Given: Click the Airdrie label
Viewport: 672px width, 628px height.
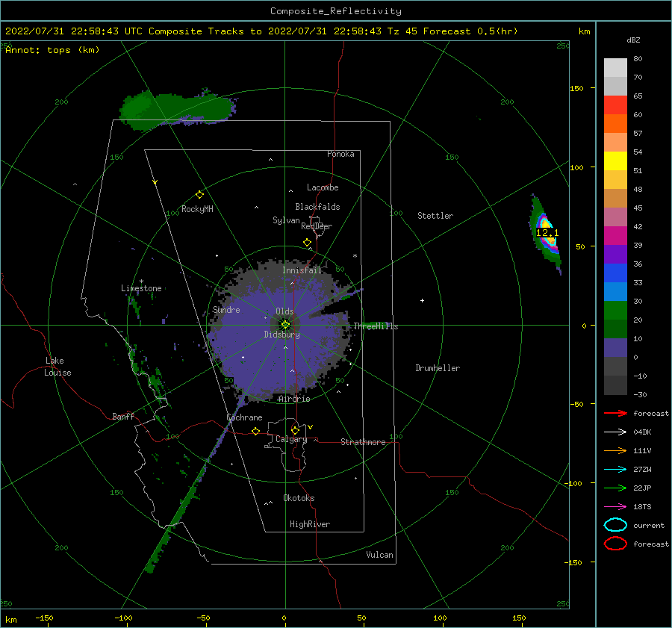Looking at the screenshot, I should coord(294,399).
